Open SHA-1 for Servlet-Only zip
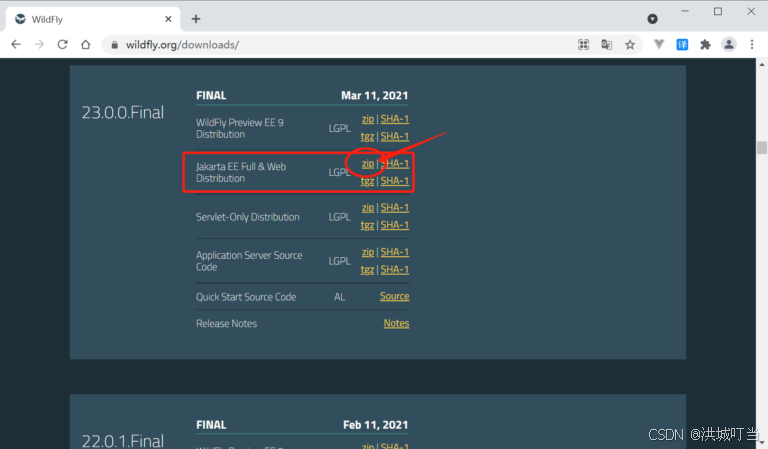Screen dimensions: 768x449 395,208
